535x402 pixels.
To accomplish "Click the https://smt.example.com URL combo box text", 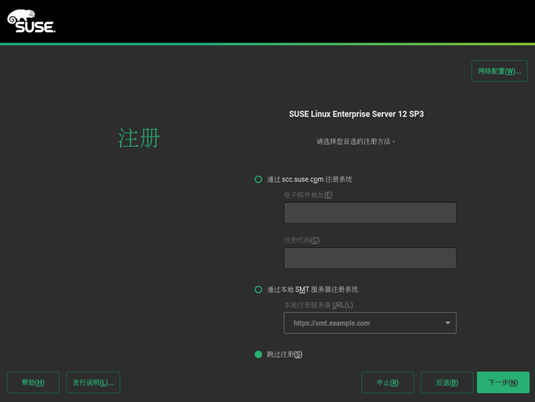I will click(332, 323).
